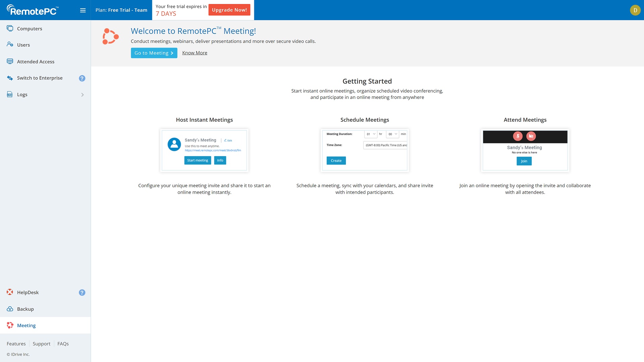Screen dimensions: 644x362
Task: Click the RemotePC logo
Action: coord(33,10)
